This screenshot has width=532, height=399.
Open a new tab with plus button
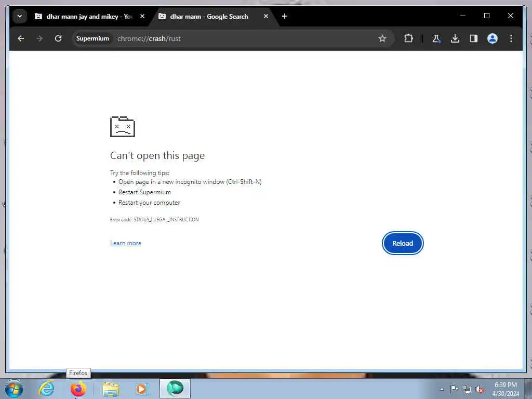(x=285, y=16)
